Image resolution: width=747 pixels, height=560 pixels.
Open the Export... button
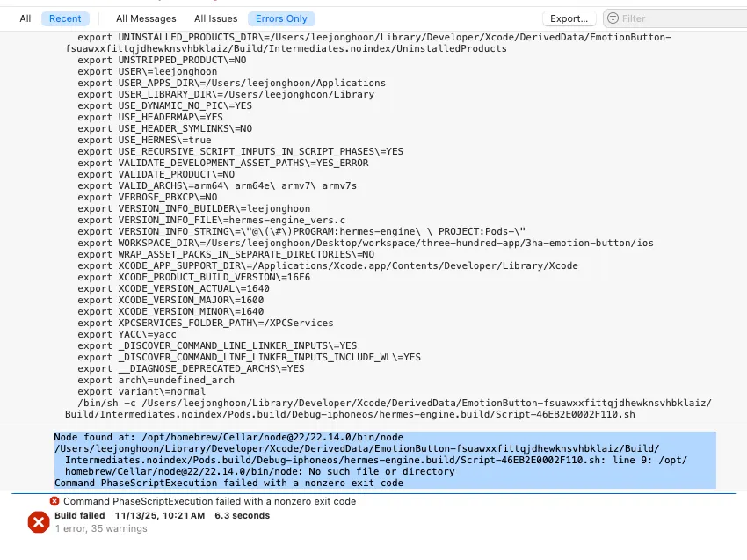569,18
